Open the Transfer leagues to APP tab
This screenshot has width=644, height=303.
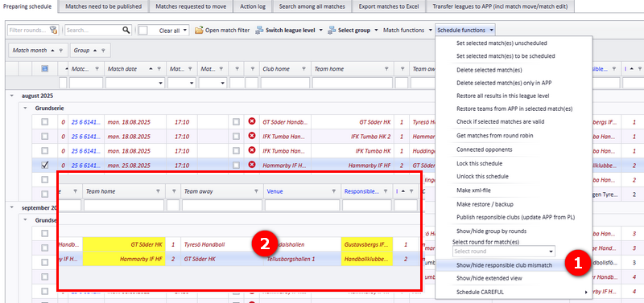pyautogui.click(x=500, y=6)
